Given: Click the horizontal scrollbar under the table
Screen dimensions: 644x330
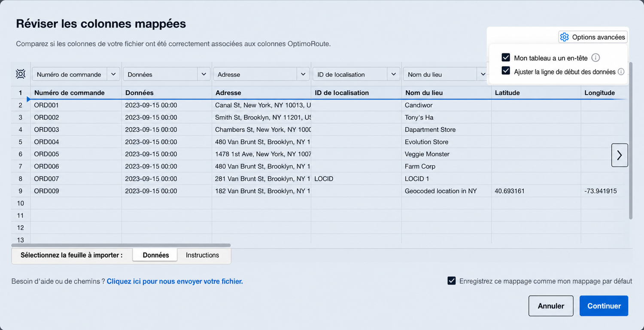Looking at the screenshot, I should [121, 245].
